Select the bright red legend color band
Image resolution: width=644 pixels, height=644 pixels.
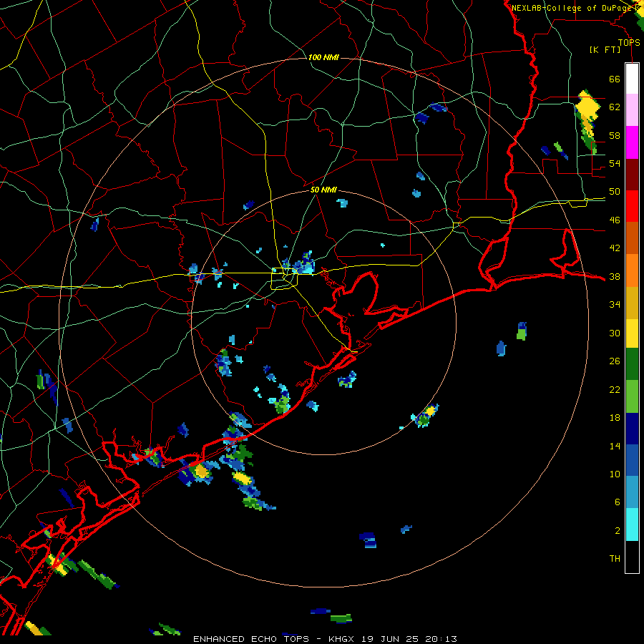click(x=632, y=206)
